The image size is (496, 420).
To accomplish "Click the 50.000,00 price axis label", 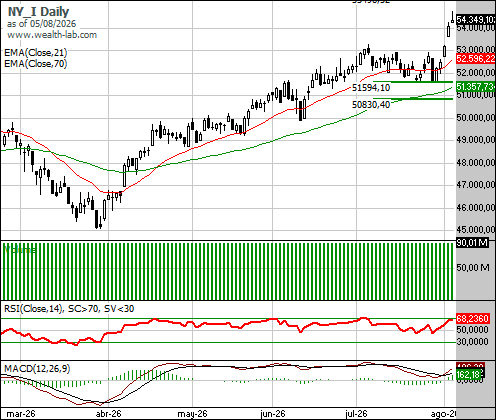I will click(x=476, y=117).
